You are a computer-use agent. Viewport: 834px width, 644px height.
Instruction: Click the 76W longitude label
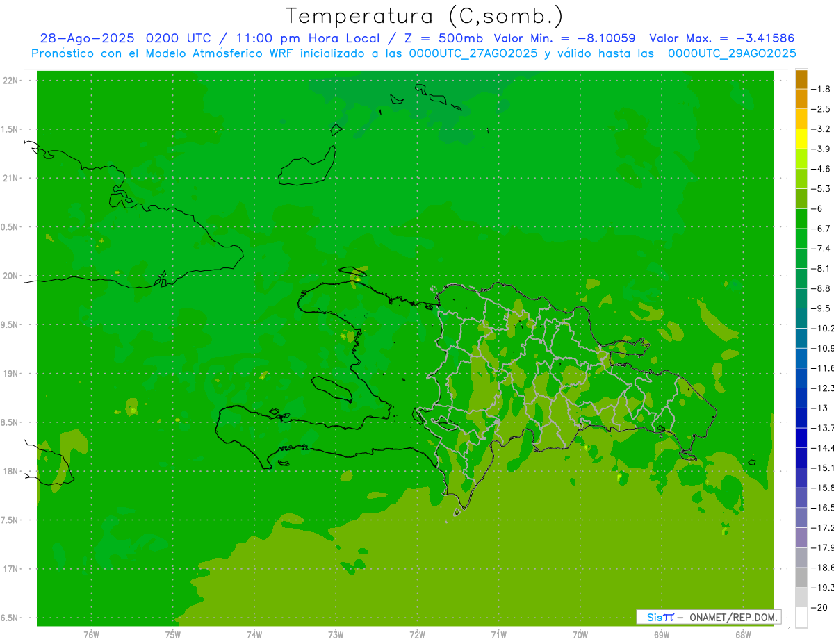point(91,634)
